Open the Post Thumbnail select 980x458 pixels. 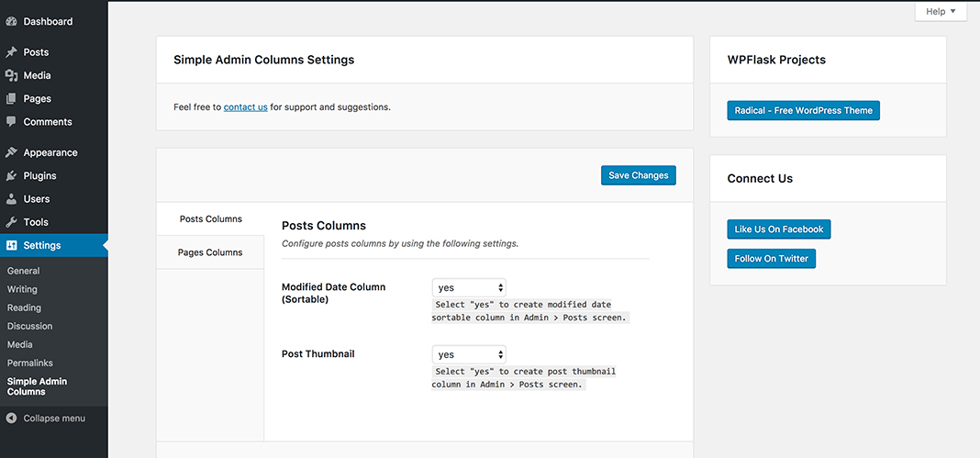click(x=469, y=354)
